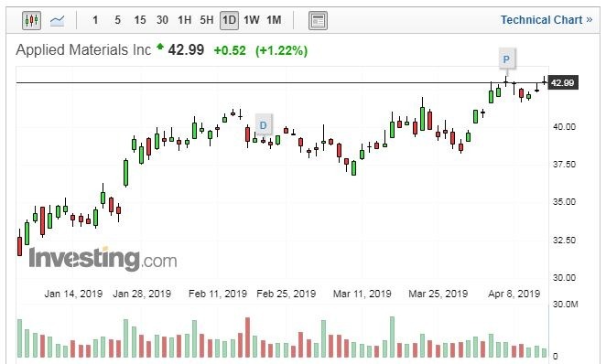Click the +0.52 price change value

coord(230,50)
